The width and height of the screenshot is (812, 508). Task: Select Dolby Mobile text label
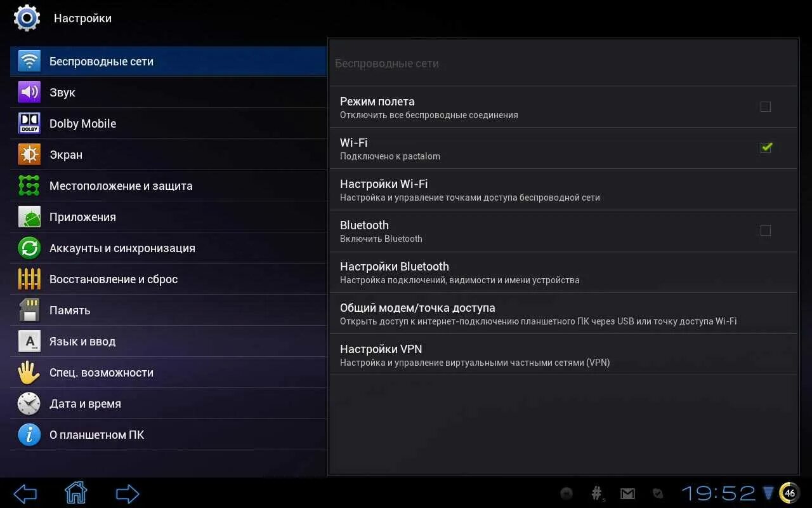click(82, 124)
